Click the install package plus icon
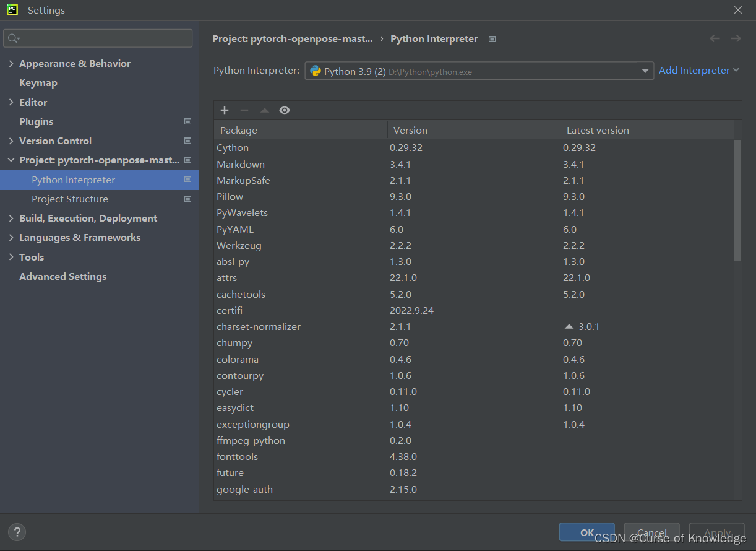This screenshot has width=756, height=551. pos(225,110)
